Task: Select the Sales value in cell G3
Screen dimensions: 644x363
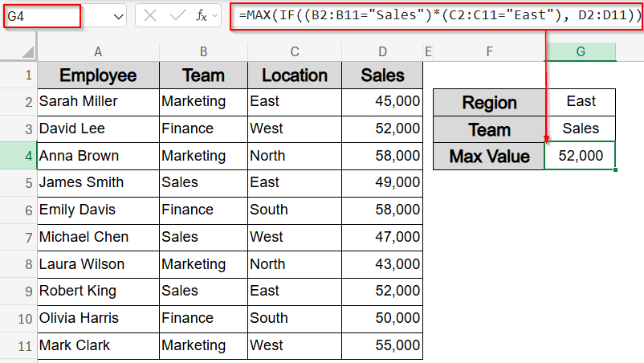Action: pyautogui.click(x=581, y=128)
